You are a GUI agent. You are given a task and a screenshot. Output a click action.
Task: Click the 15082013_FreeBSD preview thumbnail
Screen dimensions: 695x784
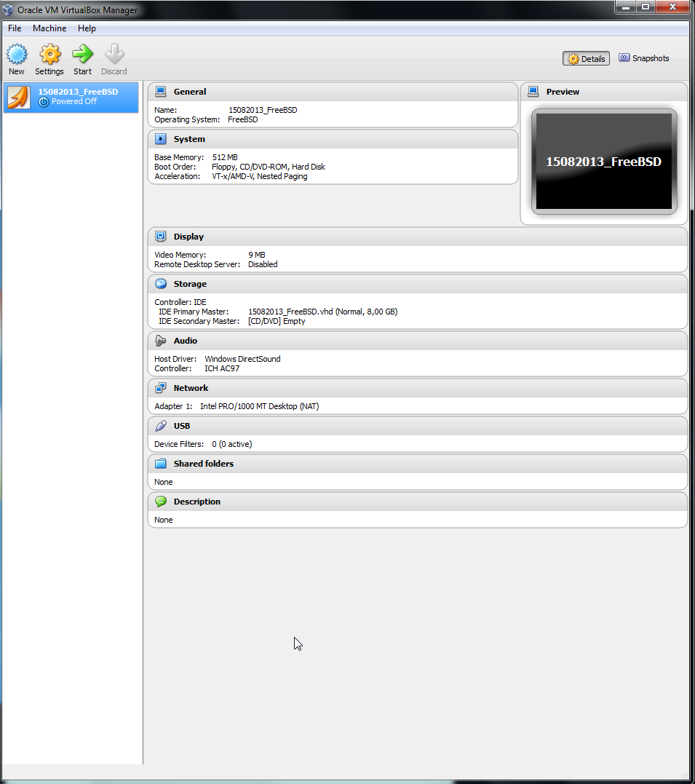click(x=603, y=162)
